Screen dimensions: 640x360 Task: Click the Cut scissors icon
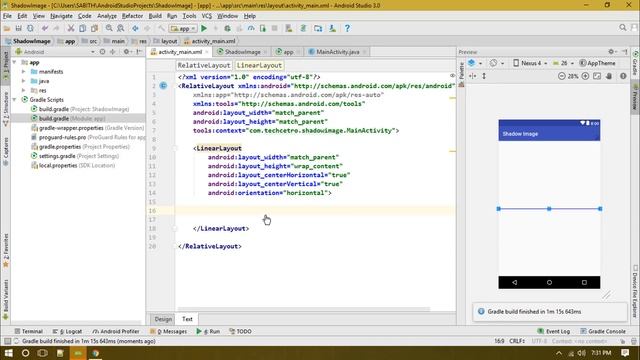coord(71,29)
